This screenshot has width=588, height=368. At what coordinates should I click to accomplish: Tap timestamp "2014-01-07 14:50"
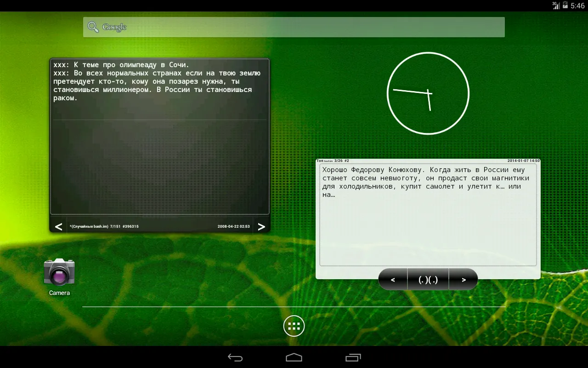pos(524,161)
